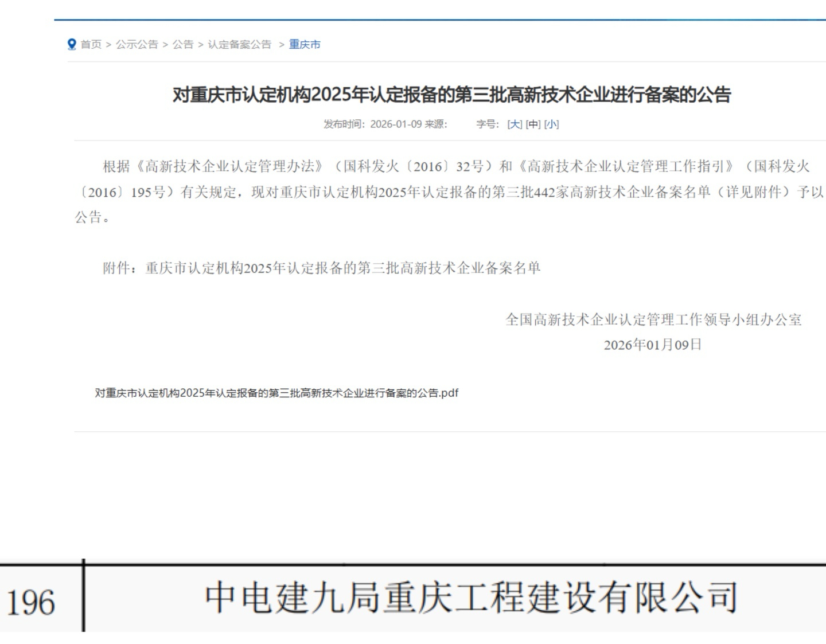Click the blue 重庆市 breadcrumb link

[305, 44]
